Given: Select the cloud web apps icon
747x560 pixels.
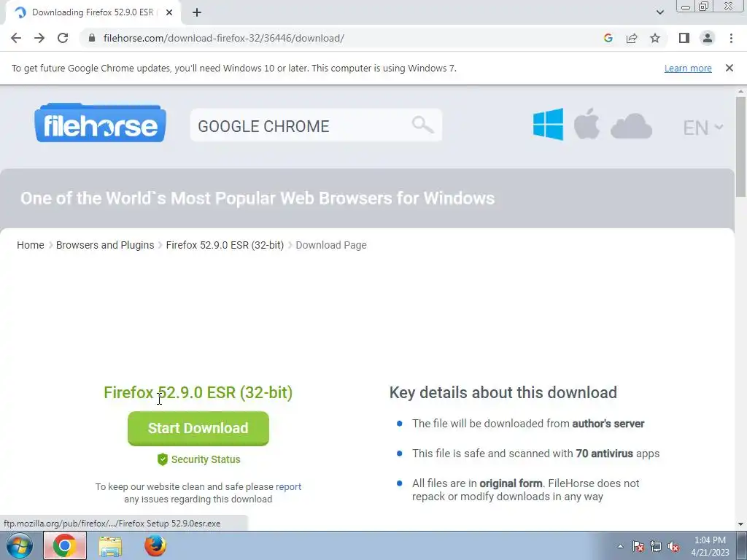Looking at the screenshot, I should 631,127.
